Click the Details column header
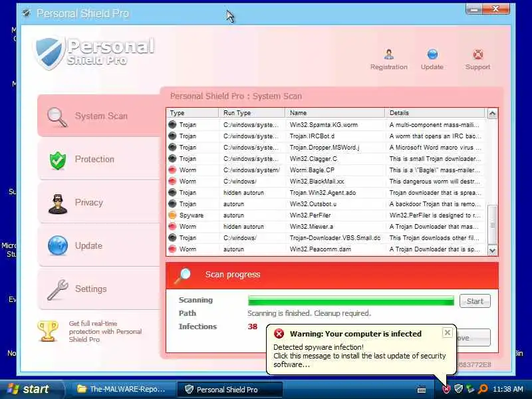The width and height of the screenshot is (532, 399). pyautogui.click(x=436, y=113)
